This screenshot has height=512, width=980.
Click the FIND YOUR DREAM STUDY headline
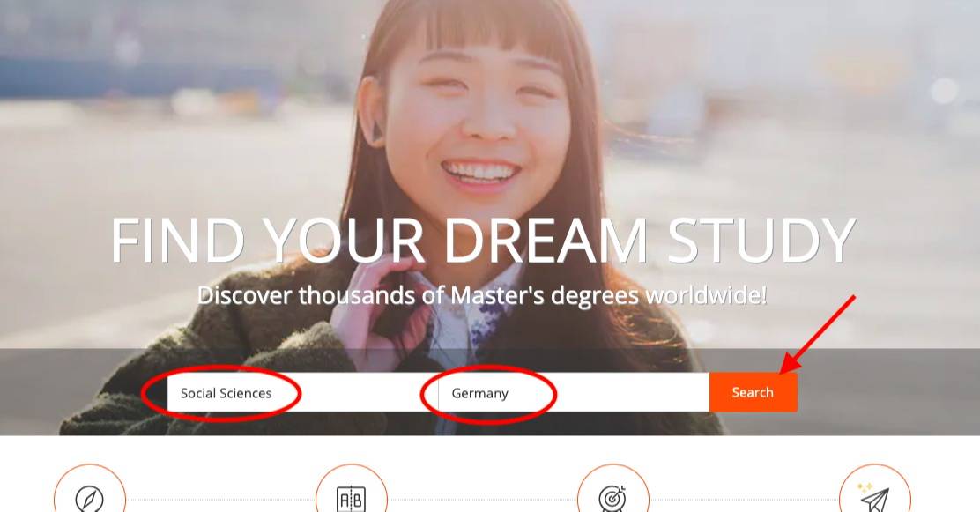click(x=483, y=237)
